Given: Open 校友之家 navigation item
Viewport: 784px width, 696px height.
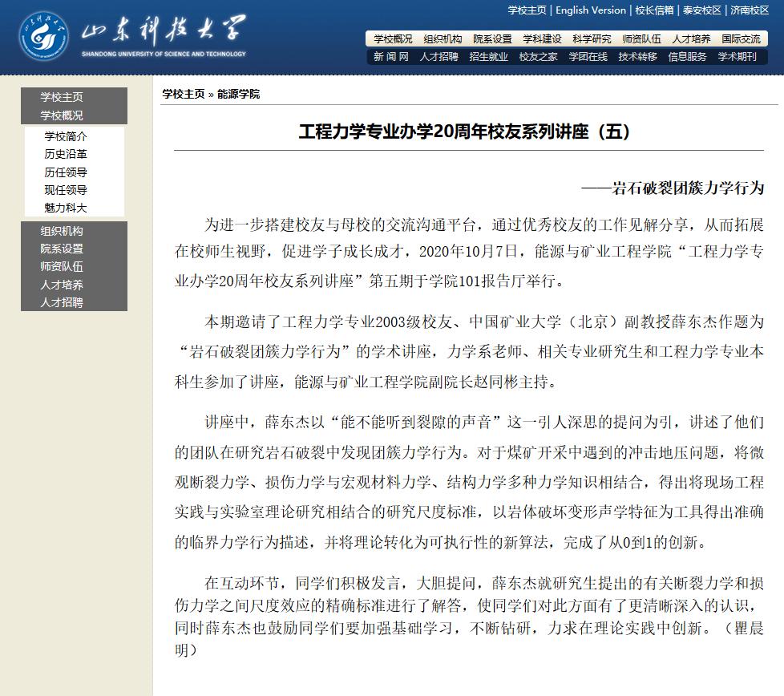Looking at the screenshot, I should click(x=538, y=57).
